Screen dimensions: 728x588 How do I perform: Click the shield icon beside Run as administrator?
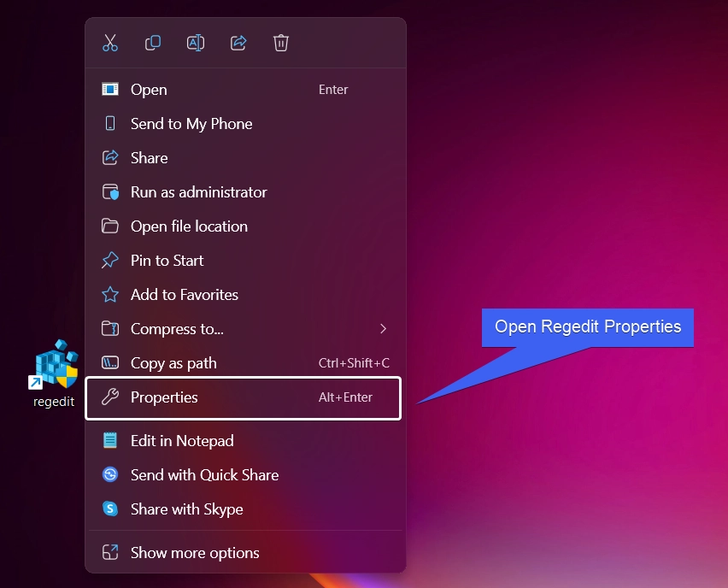(110, 191)
